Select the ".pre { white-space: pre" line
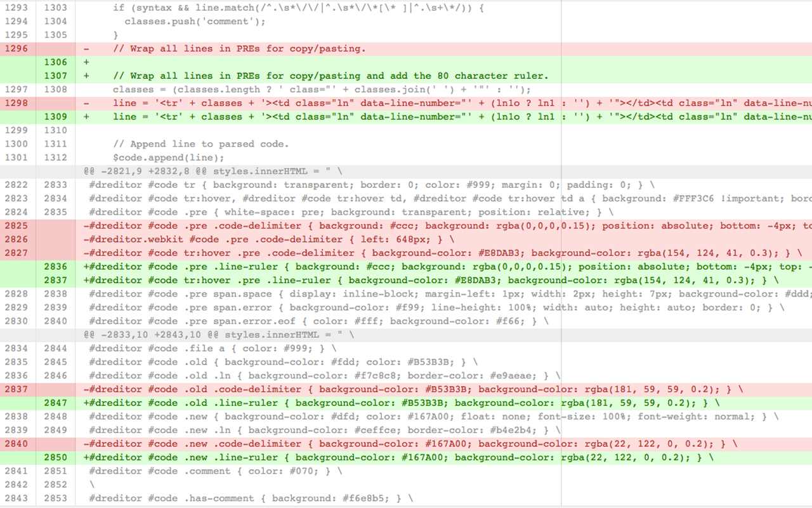812x508 pixels. coord(351,212)
